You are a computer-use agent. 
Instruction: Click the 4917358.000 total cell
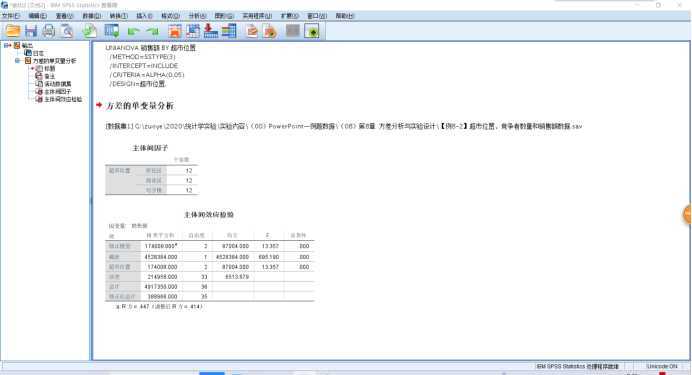tap(161, 287)
